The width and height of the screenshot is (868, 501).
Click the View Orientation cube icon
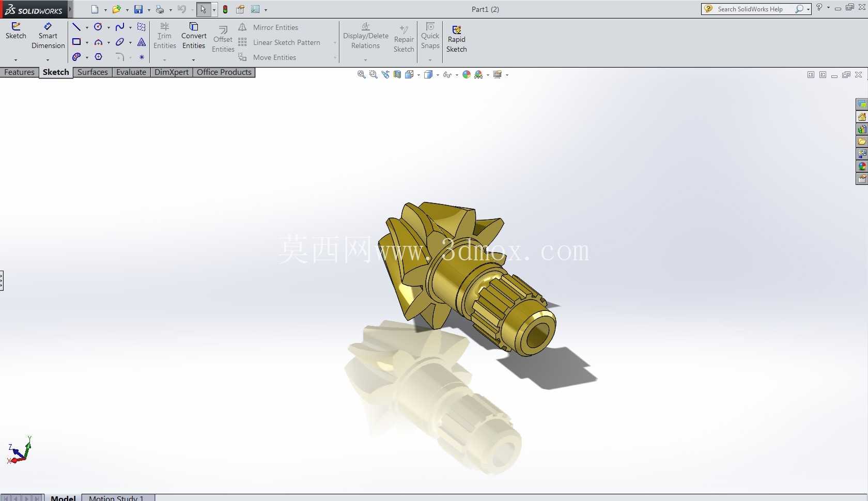tap(409, 75)
